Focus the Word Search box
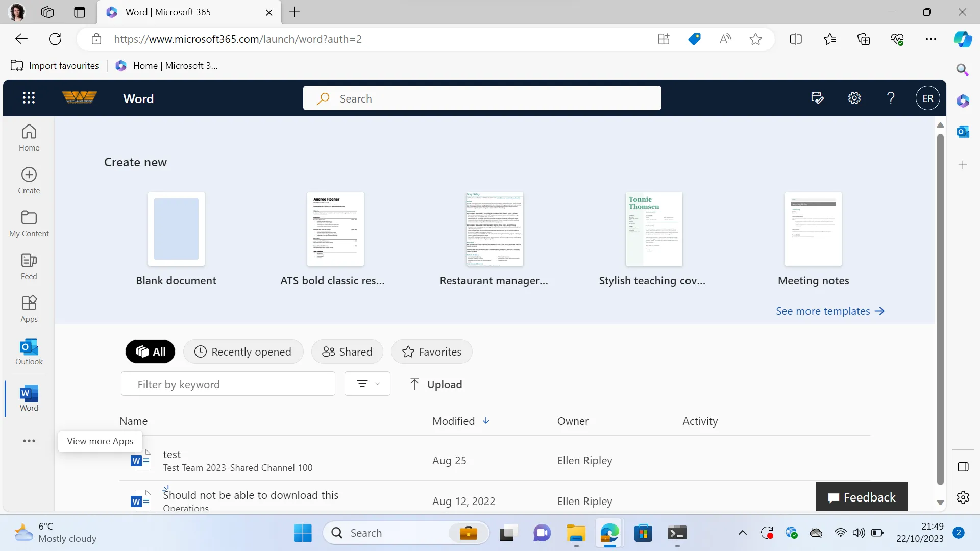 click(482, 98)
